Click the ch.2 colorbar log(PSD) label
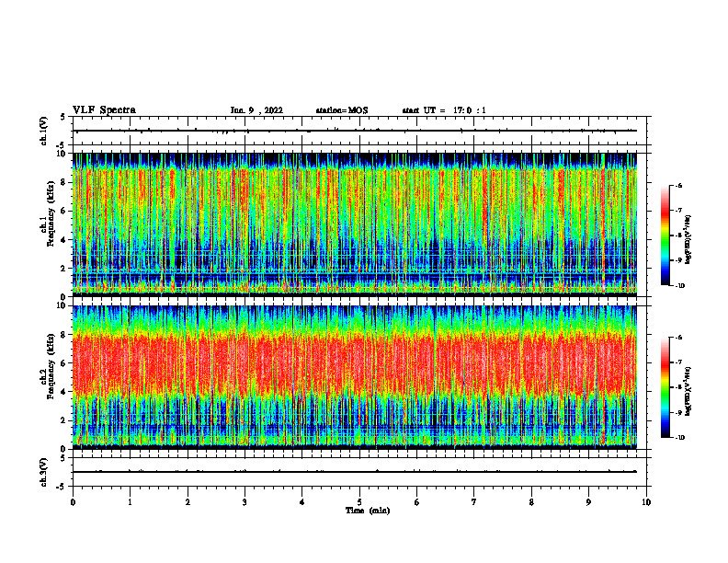This screenshot has width=728, height=563. tap(688, 392)
